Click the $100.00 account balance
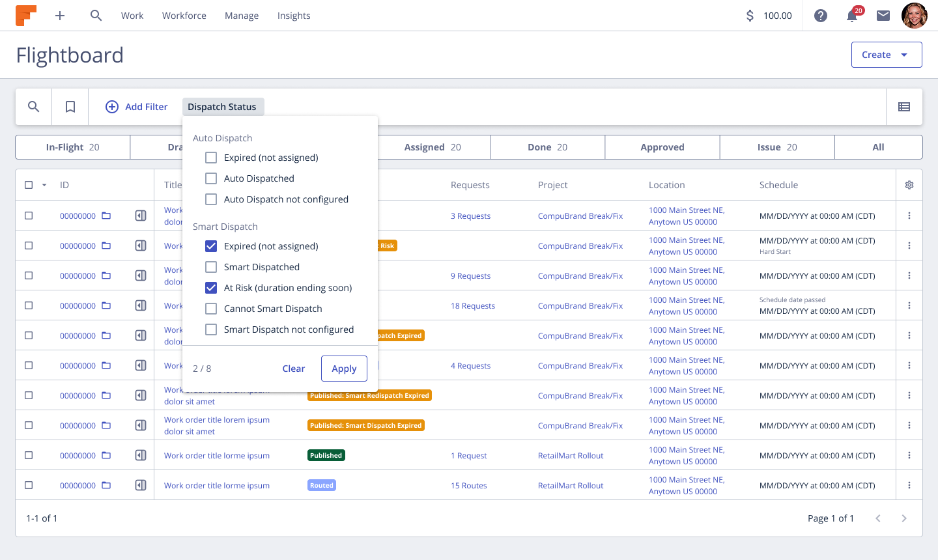The image size is (938, 560). point(769,16)
